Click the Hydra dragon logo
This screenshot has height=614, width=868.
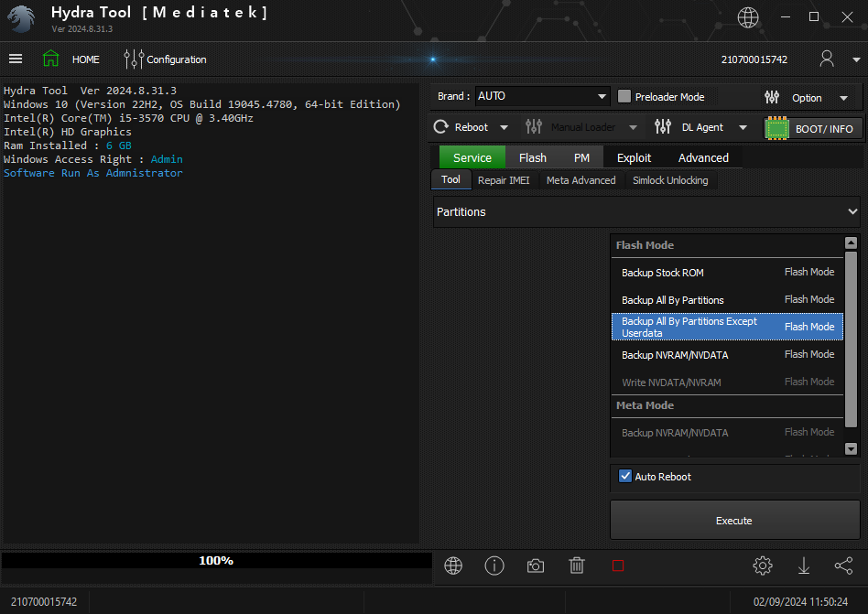pos(21,19)
